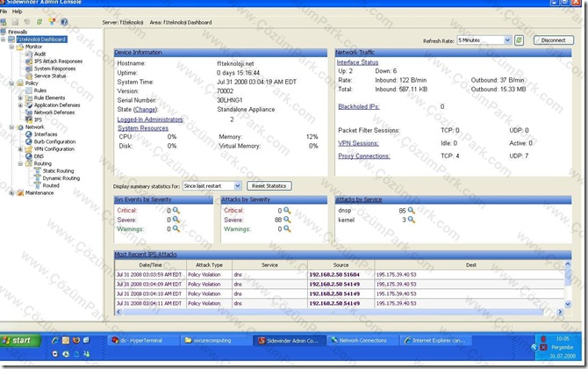
Task: Click the save disk toolbar icon
Action: pos(15,22)
